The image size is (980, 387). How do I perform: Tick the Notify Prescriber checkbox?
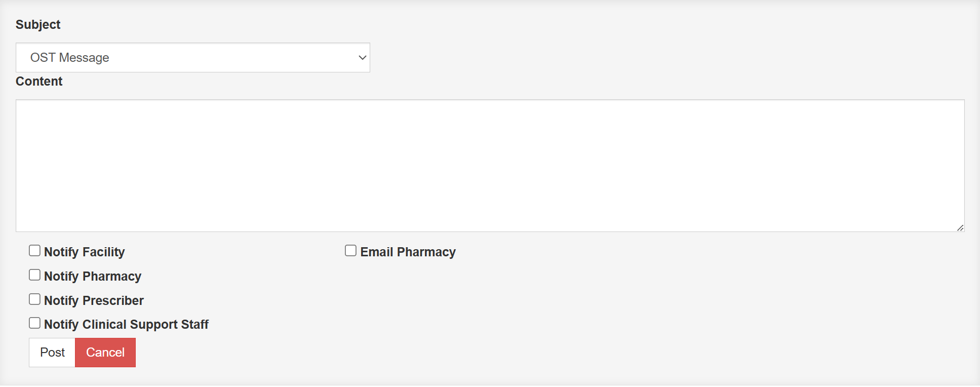(34, 299)
